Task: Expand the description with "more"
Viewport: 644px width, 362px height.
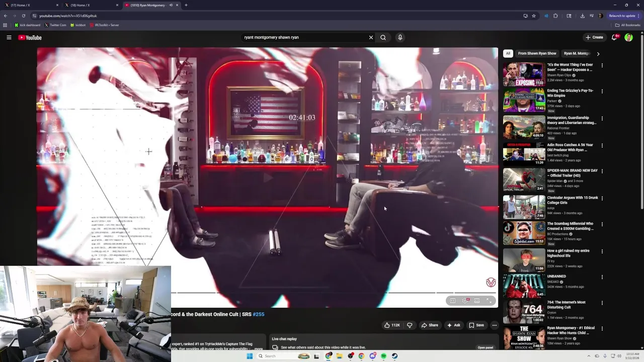Action: tap(258, 348)
